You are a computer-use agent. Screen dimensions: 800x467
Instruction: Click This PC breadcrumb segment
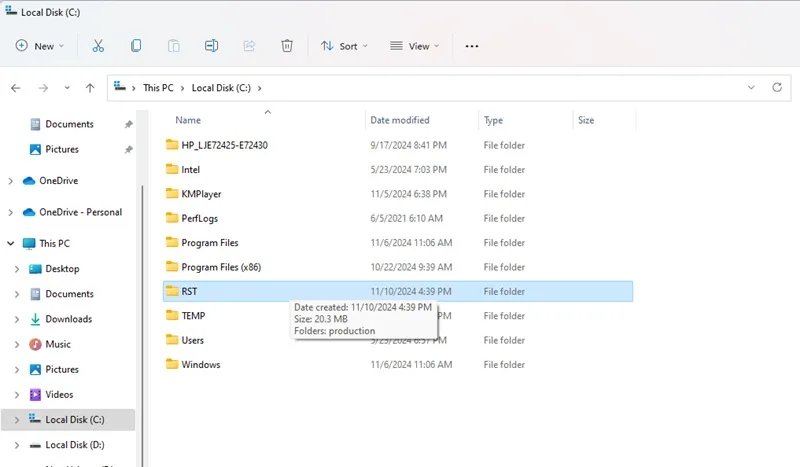coord(158,88)
